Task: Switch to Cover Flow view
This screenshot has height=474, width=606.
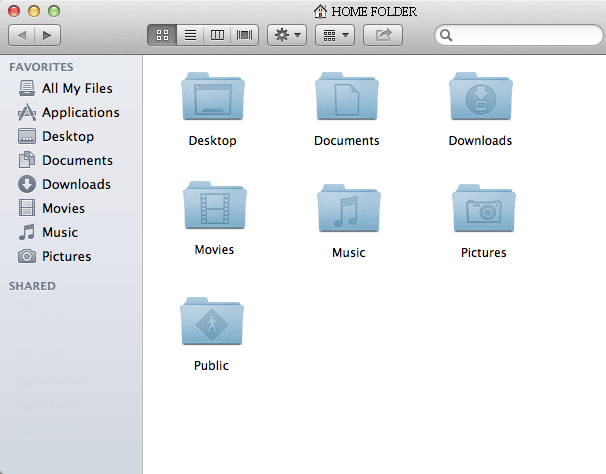Action: point(243,35)
